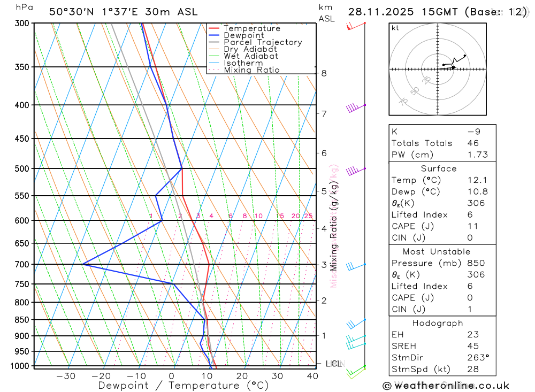Click the EH value 23
Viewport: 535px width, 392px height.
(x=473, y=335)
